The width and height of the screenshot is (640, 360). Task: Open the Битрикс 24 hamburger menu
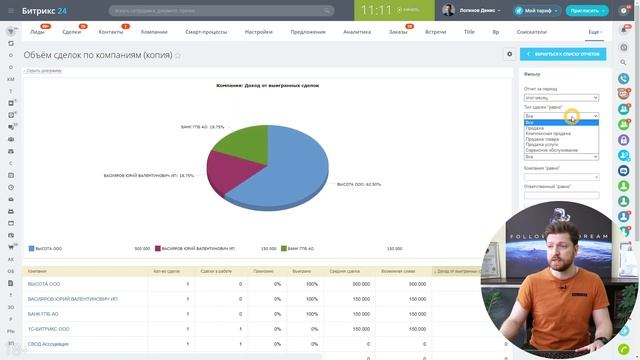(11, 11)
